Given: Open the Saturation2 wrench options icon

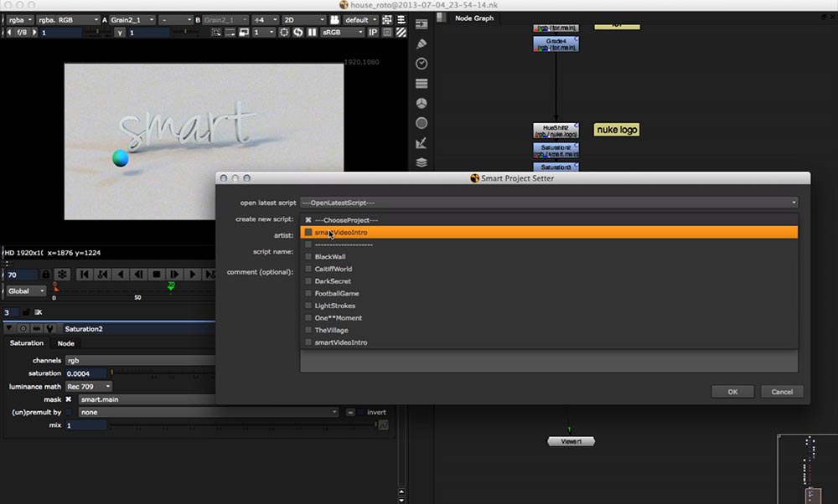Looking at the screenshot, I should pos(49,329).
